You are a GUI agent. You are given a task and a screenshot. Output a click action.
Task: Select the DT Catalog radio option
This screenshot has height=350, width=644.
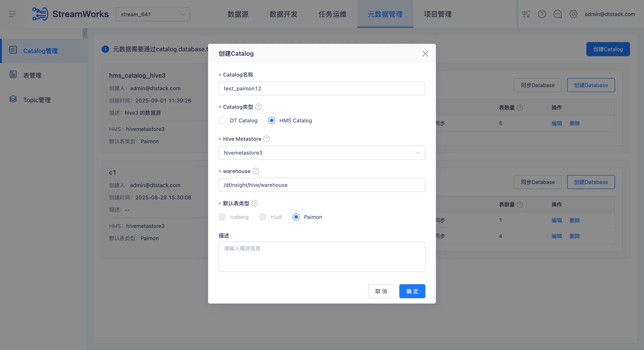(x=222, y=120)
